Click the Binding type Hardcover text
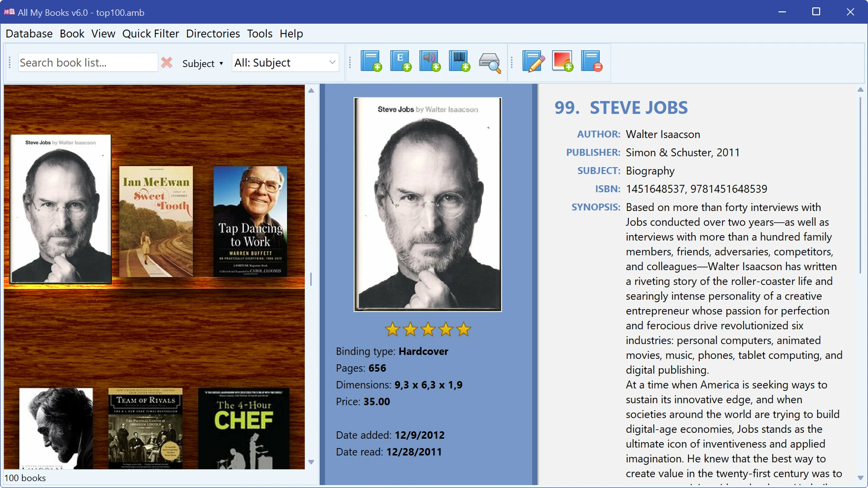This screenshot has height=488, width=868. (x=392, y=351)
